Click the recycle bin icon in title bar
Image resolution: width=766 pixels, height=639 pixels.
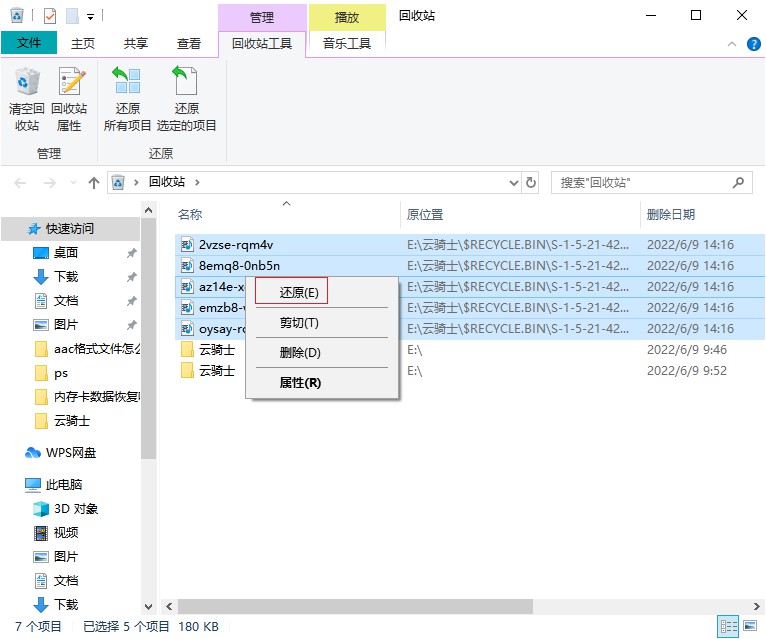click(17, 16)
